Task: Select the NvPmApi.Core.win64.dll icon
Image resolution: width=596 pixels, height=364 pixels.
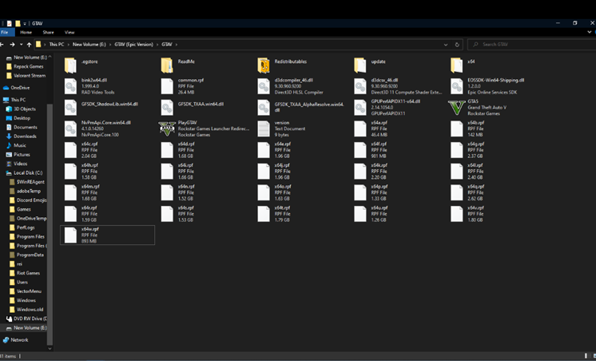Action: click(70, 129)
